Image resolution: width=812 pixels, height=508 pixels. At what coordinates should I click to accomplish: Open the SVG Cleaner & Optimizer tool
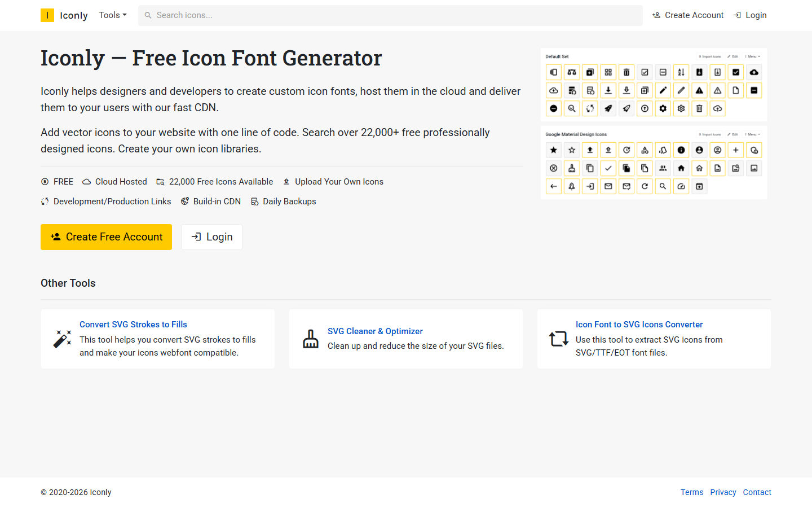tap(375, 331)
